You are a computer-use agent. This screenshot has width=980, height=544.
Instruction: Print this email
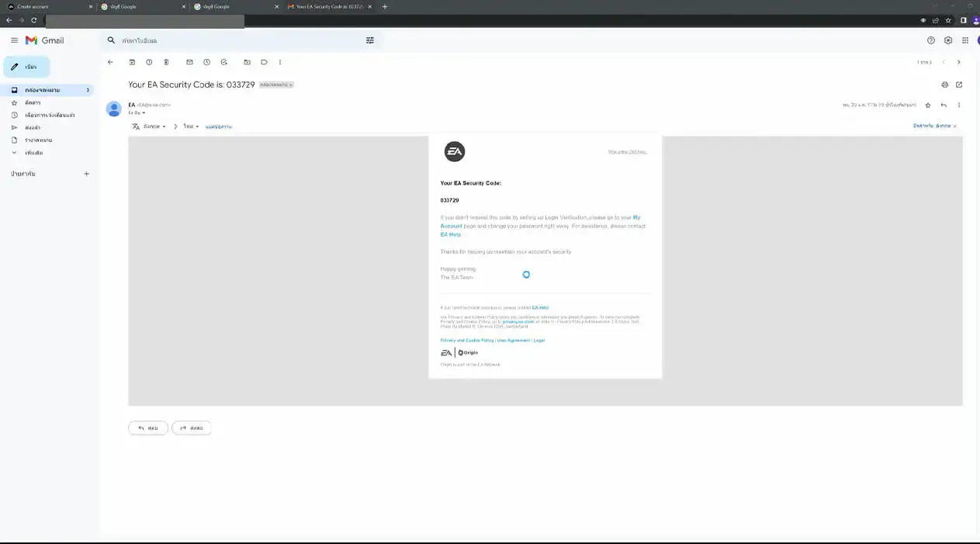[x=944, y=85]
